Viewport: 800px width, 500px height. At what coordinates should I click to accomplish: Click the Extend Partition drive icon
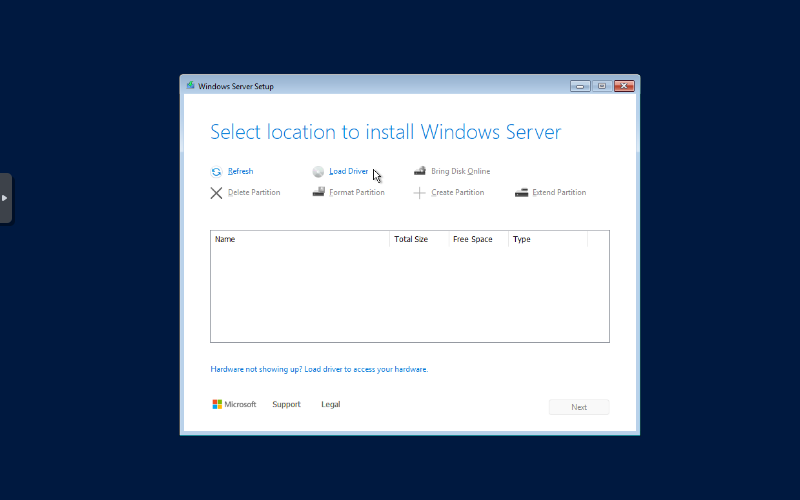coord(521,192)
